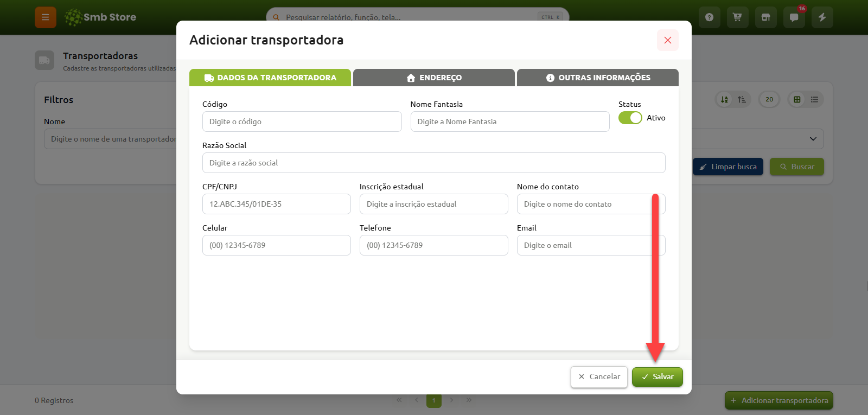Open the store icon in the header
Image resolution: width=868 pixels, height=415 pixels.
pos(766,17)
